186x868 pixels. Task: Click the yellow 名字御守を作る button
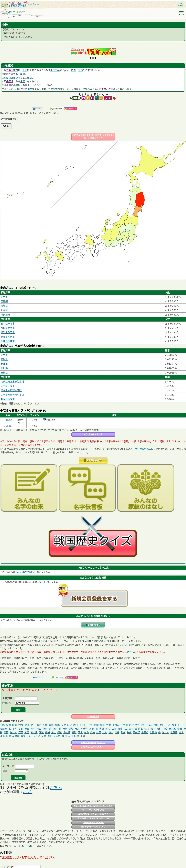click(93, 460)
